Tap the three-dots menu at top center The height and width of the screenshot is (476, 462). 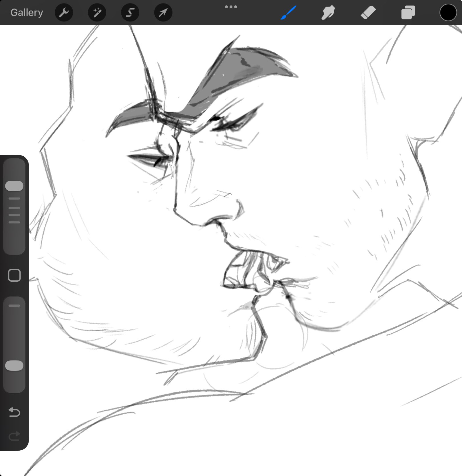tap(231, 7)
